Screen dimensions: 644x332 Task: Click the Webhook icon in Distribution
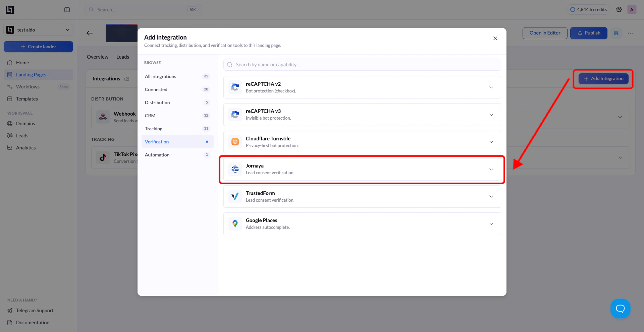103,117
